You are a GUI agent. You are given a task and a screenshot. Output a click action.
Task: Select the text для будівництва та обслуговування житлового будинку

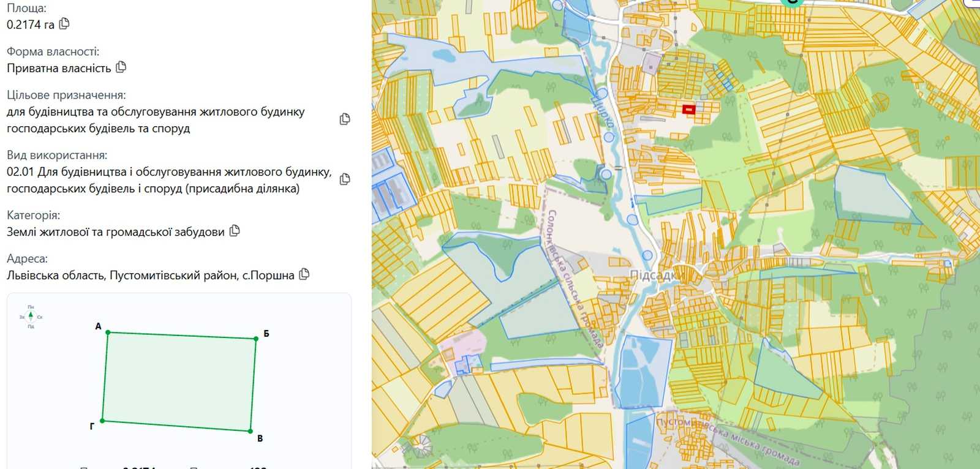[156, 112]
